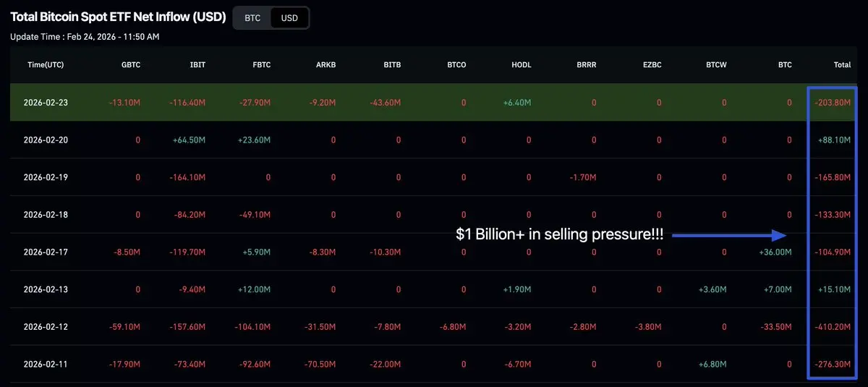Select the FBTC column header
This screenshot has height=387, width=868.
click(260, 65)
